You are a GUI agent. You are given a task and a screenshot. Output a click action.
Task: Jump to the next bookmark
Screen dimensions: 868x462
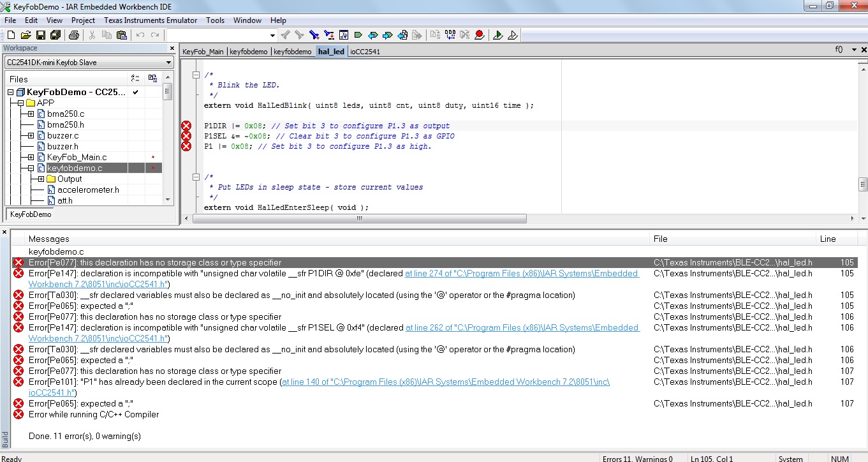pos(388,35)
